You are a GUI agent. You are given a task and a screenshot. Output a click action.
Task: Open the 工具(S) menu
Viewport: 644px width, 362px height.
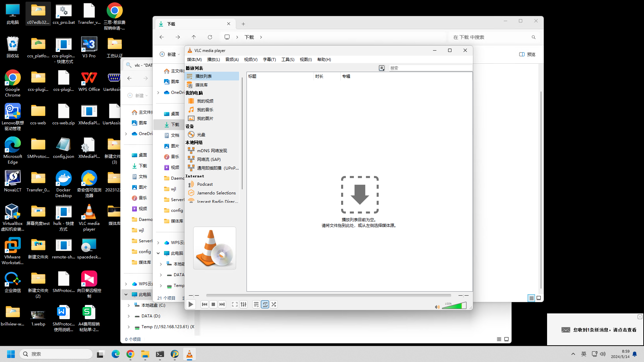(x=288, y=59)
